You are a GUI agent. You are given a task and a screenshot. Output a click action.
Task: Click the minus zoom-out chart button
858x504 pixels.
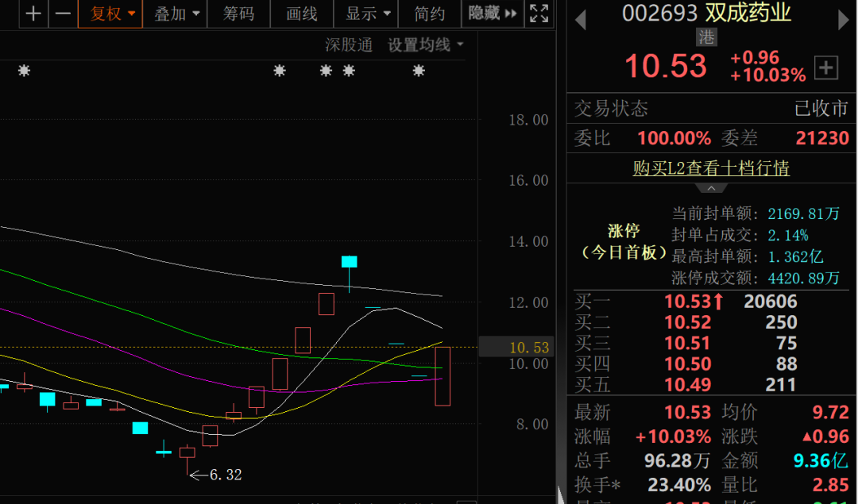(63, 13)
